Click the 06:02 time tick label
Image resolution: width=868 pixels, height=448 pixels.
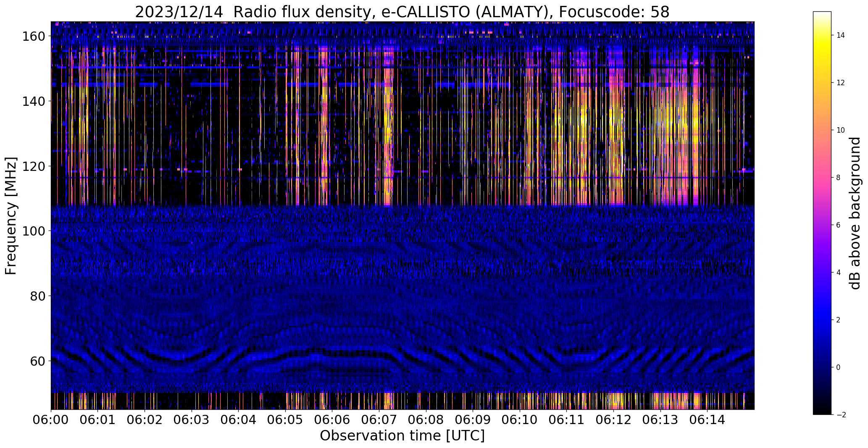click(x=145, y=420)
